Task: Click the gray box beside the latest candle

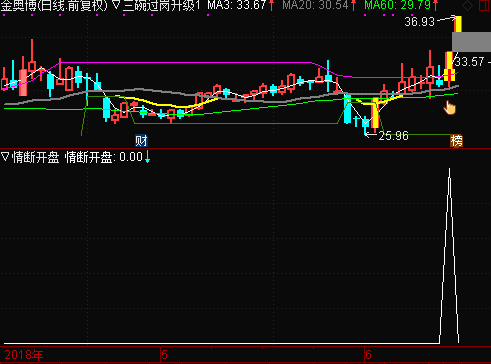Action: 471,42
